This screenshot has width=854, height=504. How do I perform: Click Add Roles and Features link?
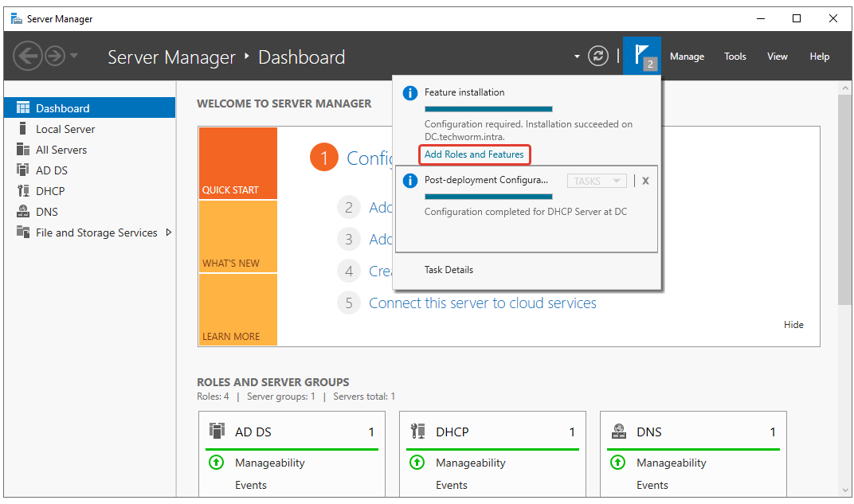click(x=474, y=154)
